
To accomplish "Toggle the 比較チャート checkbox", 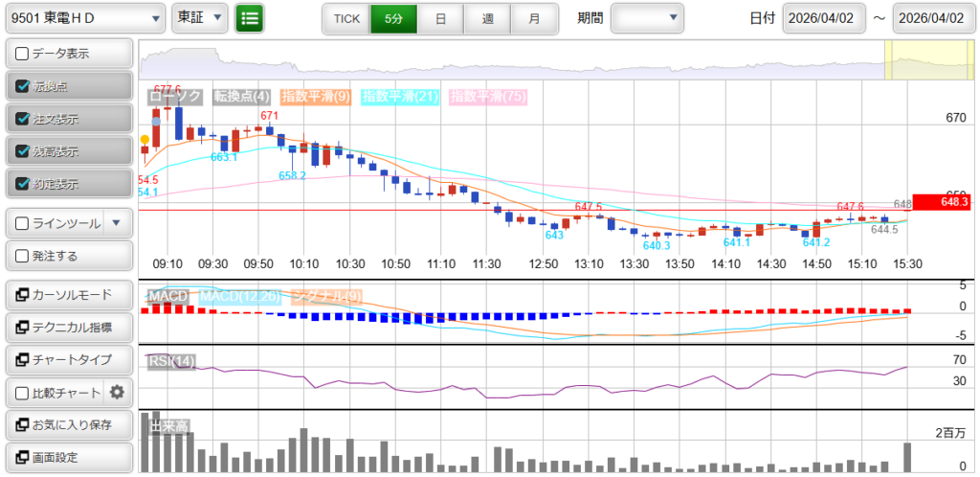I will [x=23, y=393].
